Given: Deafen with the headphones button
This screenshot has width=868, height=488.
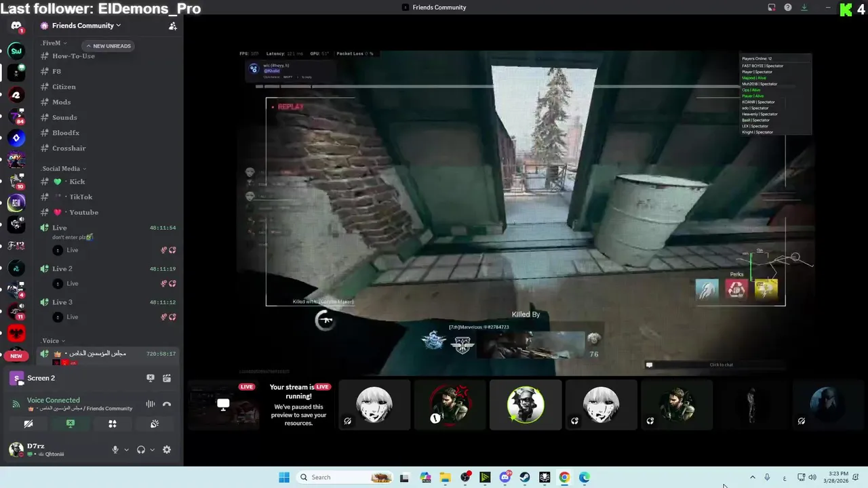Looking at the screenshot, I should [x=141, y=449].
